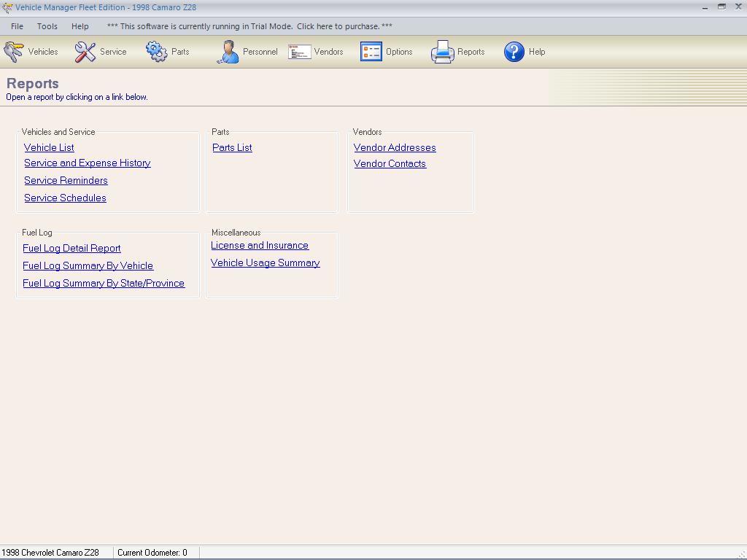Open the File menu
Image resolution: width=747 pixels, height=560 pixels.
pyautogui.click(x=17, y=26)
